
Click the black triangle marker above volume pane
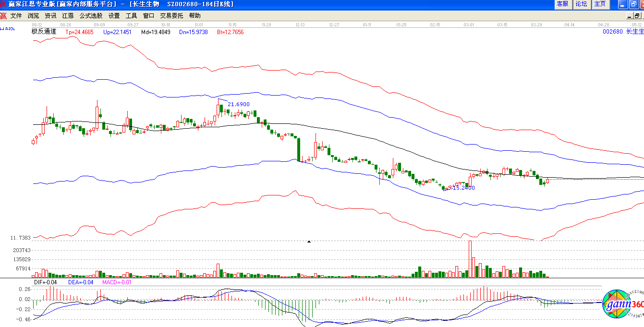309,242
